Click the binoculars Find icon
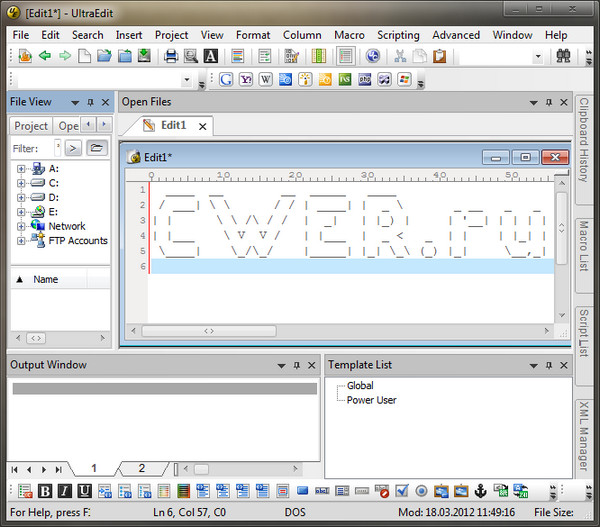The height and width of the screenshot is (527, 600). tap(563, 56)
